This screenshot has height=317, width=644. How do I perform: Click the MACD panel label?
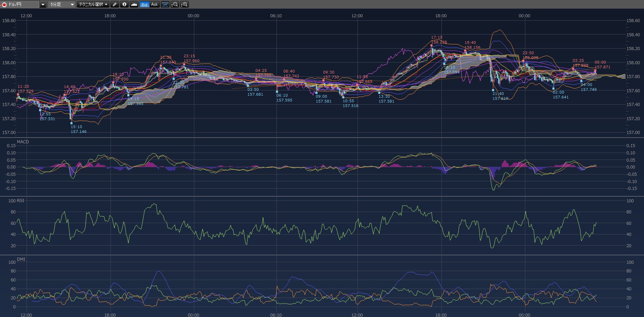tap(23, 142)
